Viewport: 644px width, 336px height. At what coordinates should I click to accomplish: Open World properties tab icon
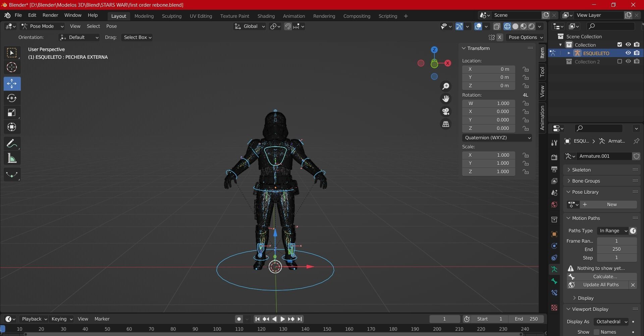(x=554, y=204)
